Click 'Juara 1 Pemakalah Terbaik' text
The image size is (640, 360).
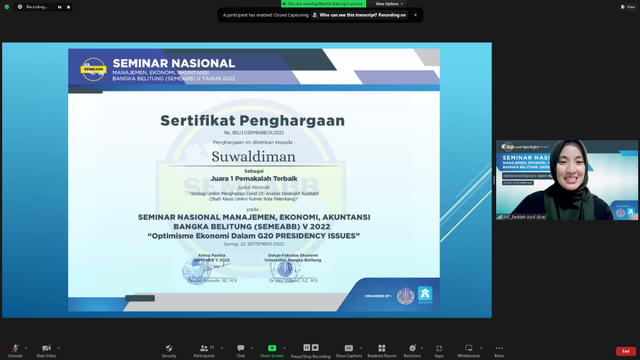click(x=254, y=178)
